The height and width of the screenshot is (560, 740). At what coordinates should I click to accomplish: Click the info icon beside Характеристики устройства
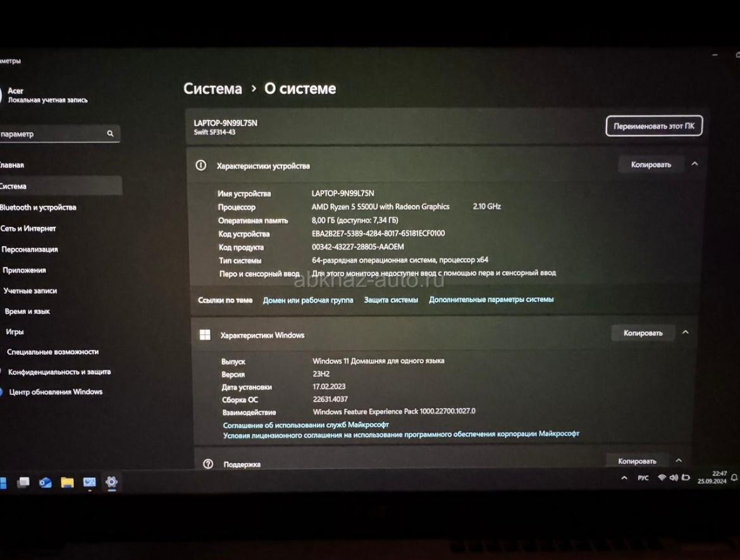coord(201,165)
